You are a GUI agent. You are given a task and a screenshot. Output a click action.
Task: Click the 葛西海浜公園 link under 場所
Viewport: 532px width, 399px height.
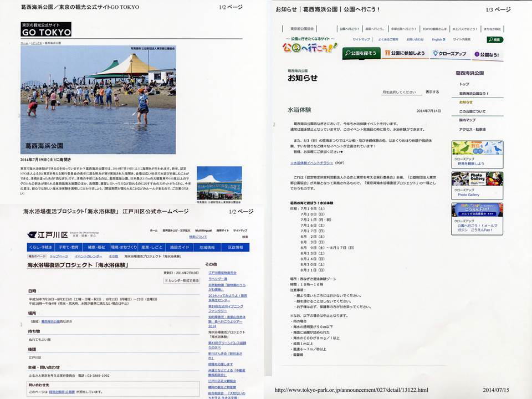pyautogui.click(x=50, y=321)
